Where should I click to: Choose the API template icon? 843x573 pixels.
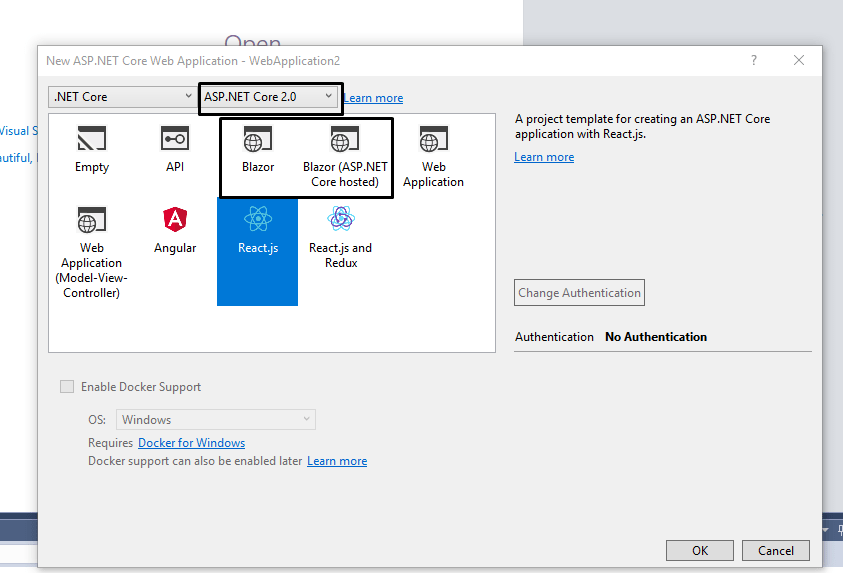pos(175,139)
